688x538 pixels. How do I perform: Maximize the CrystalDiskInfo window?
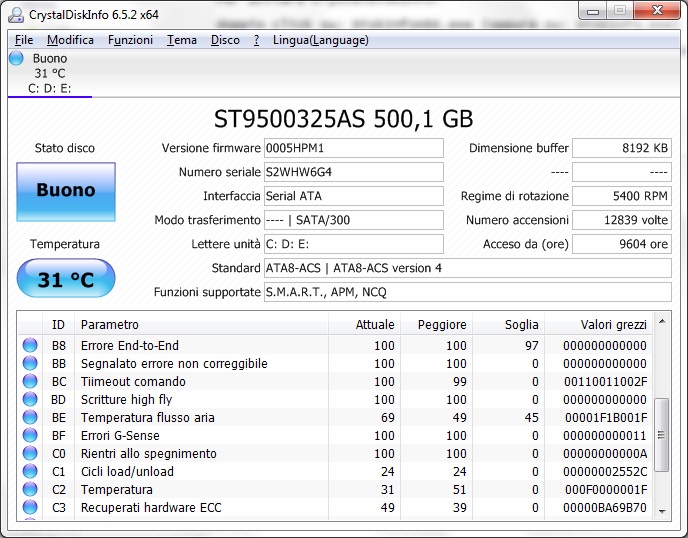pos(620,11)
